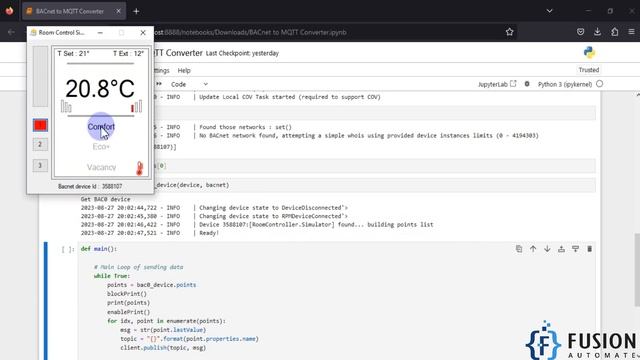Select Comfort mode in Room Control Simulator
The width and height of the screenshot is (640, 360).
(101, 127)
